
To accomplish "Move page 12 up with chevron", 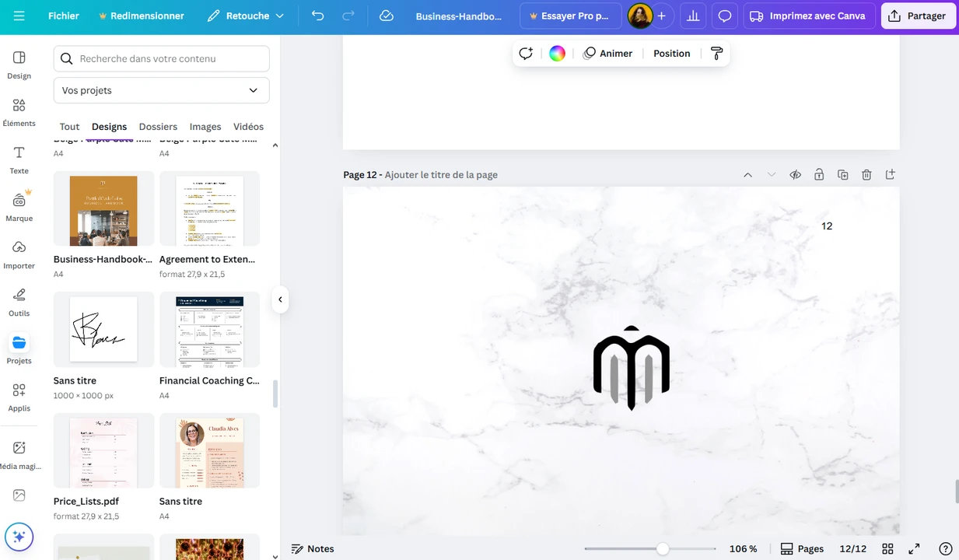I will point(747,175).
